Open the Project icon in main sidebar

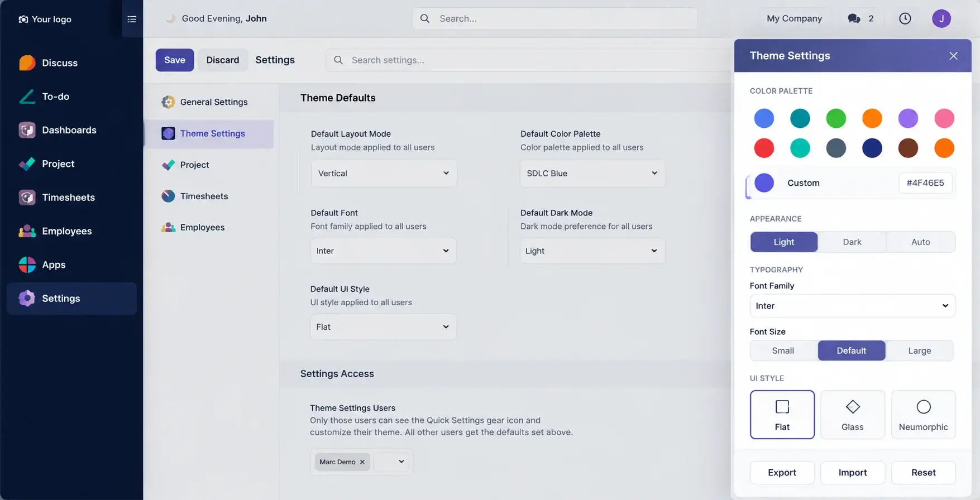pos(27,164)
